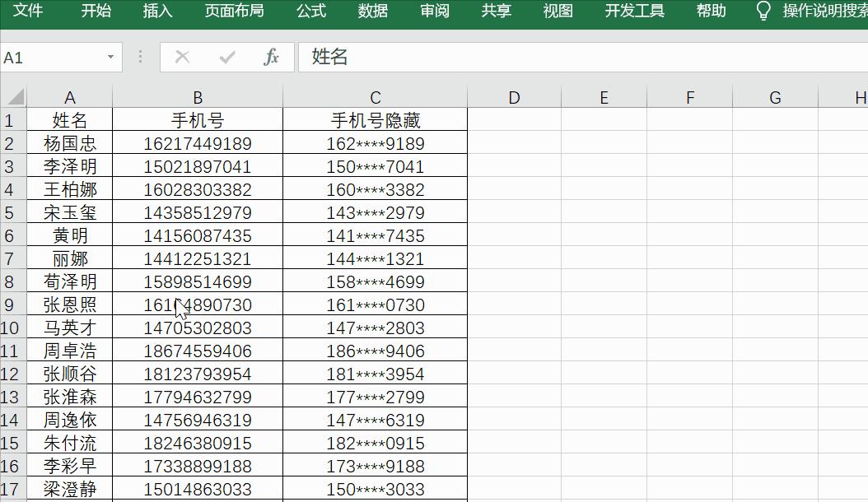The width and height of the screenshot is (868, 502).
Task: Switch to the 数据 tab
Action: [372, 12]
